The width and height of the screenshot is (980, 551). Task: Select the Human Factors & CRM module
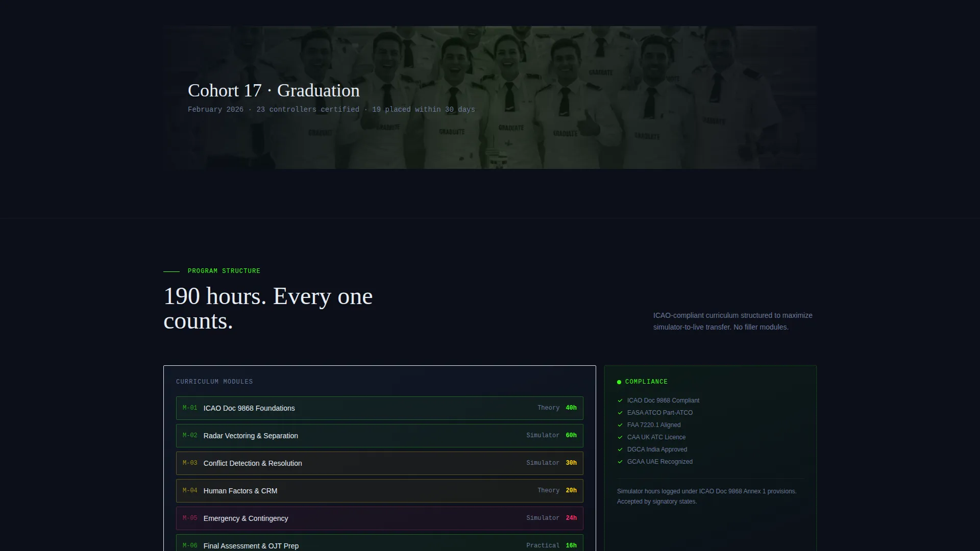[380, 491]
